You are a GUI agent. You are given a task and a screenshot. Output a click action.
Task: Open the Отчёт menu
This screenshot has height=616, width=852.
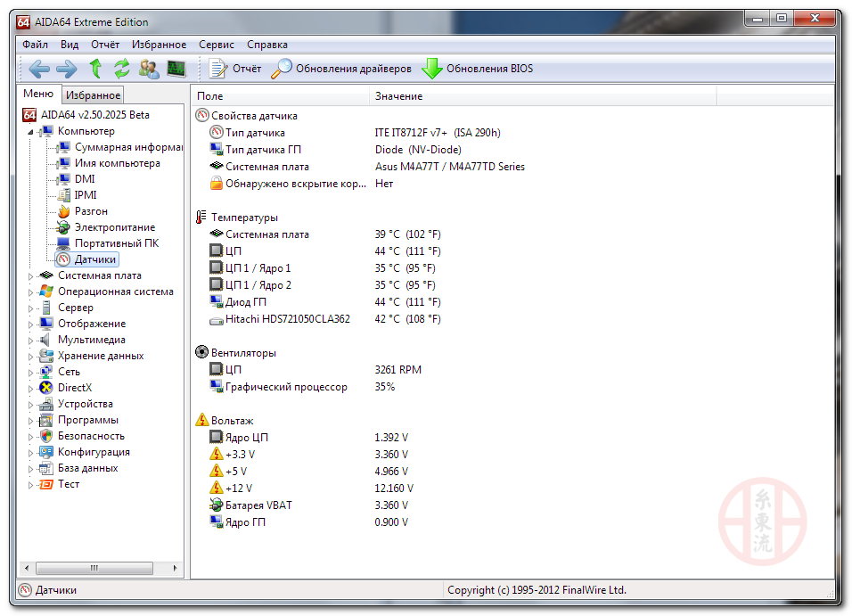[105, 45]
